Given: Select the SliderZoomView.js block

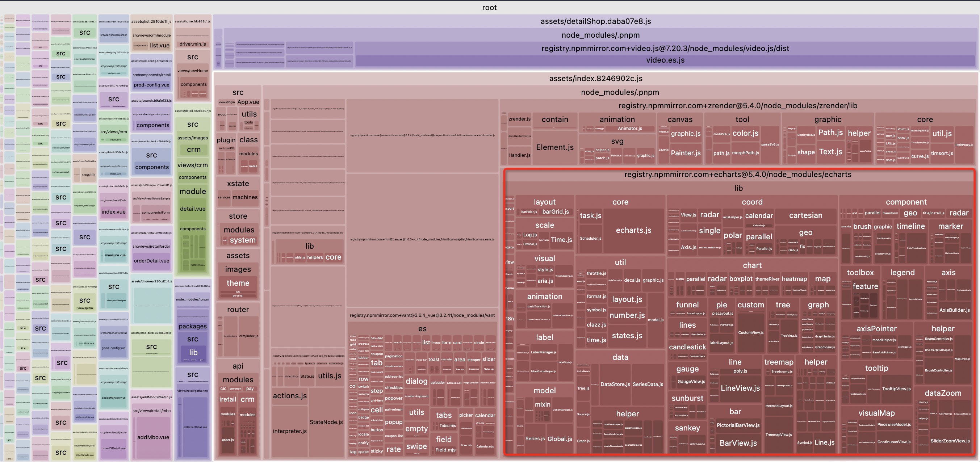Looking at the screenshot, I should pos(950,441).
